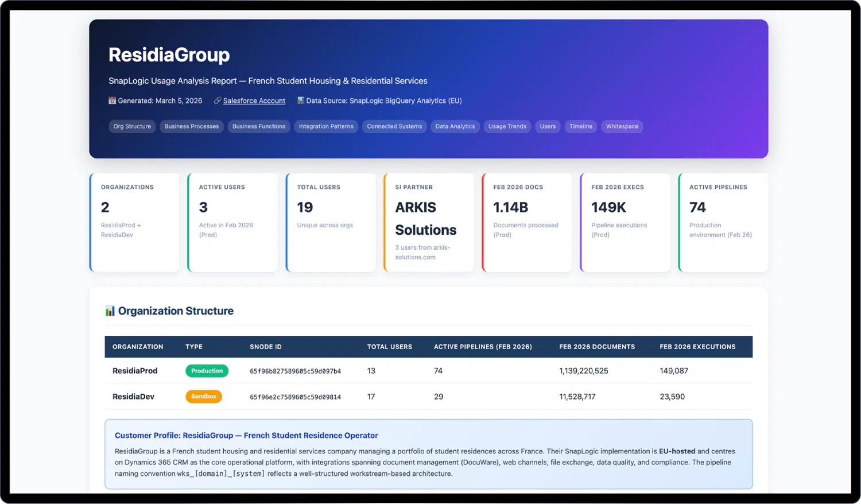Click the "Generated: March 5, 2026" text
861x504 pixels.
(160, 100)
